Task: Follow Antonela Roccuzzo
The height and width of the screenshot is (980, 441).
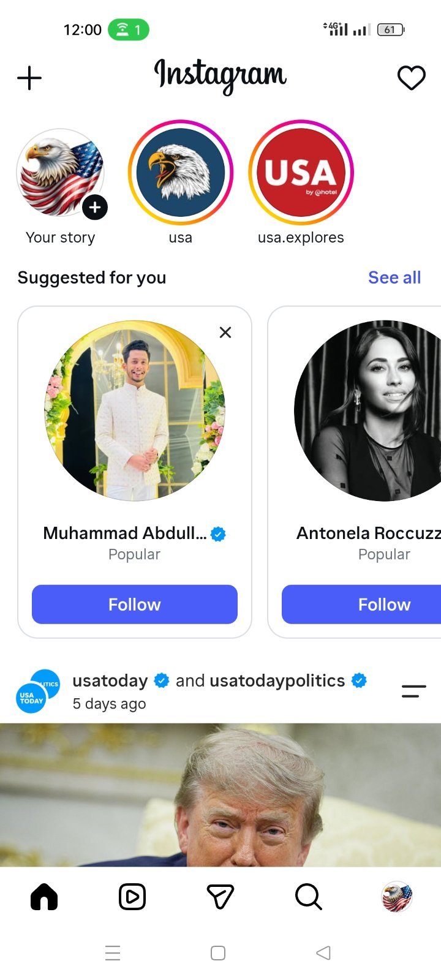Action: pos(361,605)
